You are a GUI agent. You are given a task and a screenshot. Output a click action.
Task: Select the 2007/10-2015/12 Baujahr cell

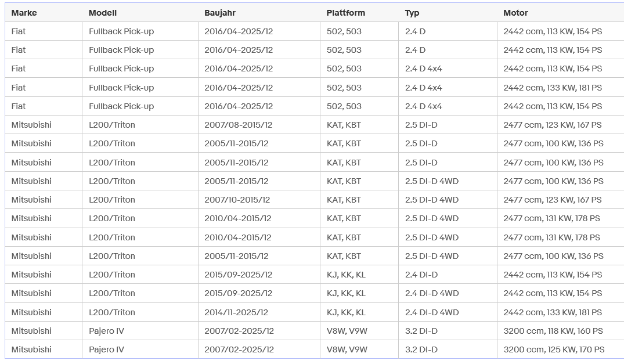[237, 200]
